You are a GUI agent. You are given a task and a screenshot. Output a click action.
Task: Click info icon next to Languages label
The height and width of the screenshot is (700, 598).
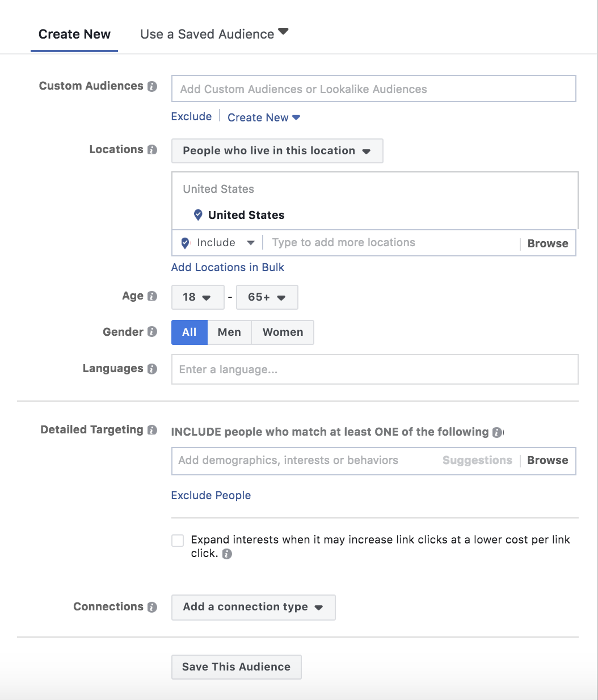pos(152,369)
